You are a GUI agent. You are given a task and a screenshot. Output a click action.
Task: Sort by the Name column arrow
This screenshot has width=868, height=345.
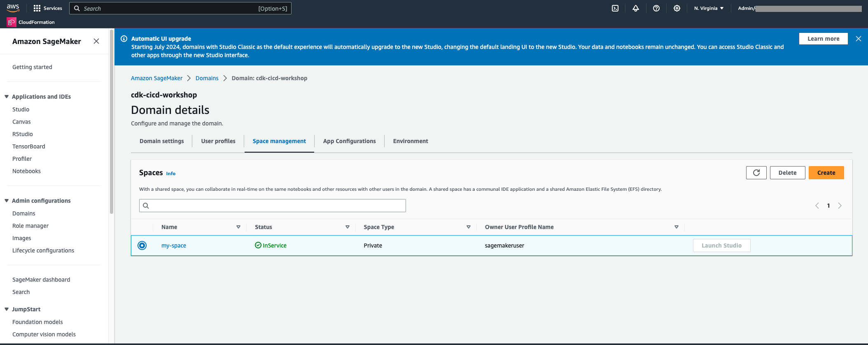[238, 227]
